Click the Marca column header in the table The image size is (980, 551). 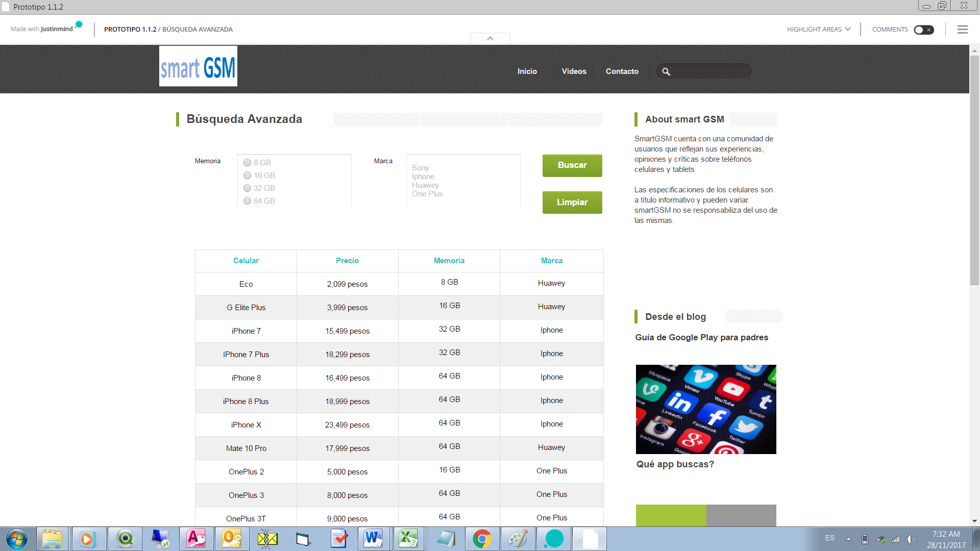tap(552, 261)
